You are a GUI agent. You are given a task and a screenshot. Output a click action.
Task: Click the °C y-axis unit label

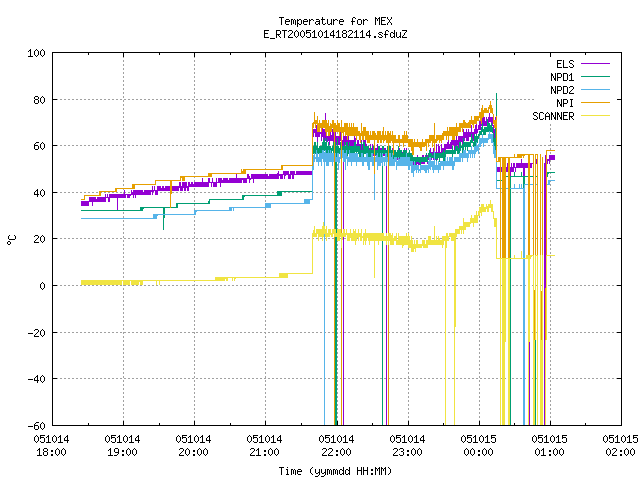point(12,240)
